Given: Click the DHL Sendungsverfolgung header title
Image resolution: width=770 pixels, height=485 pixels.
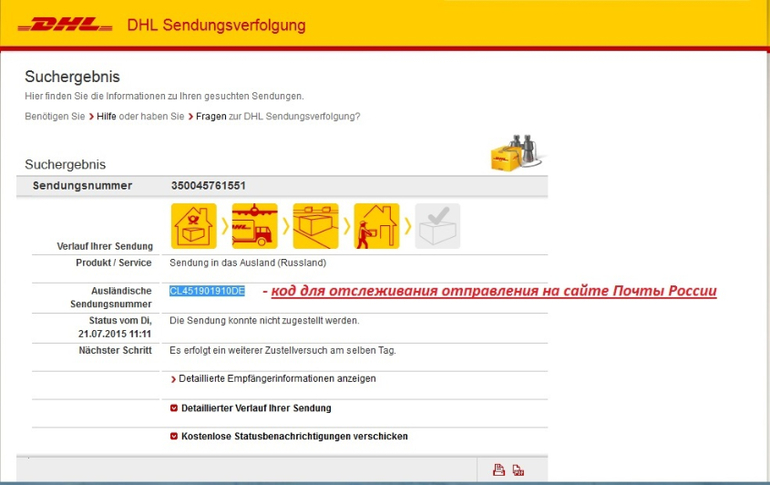Looking at the screenshot, I should click(217, 25).
